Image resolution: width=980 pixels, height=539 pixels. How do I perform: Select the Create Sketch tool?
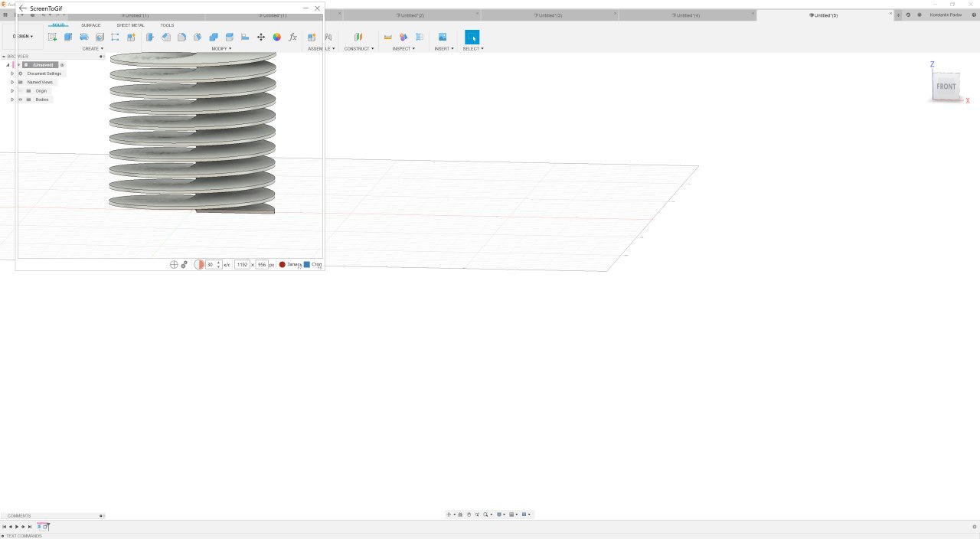pyautogui.click(x=52, y=37)
